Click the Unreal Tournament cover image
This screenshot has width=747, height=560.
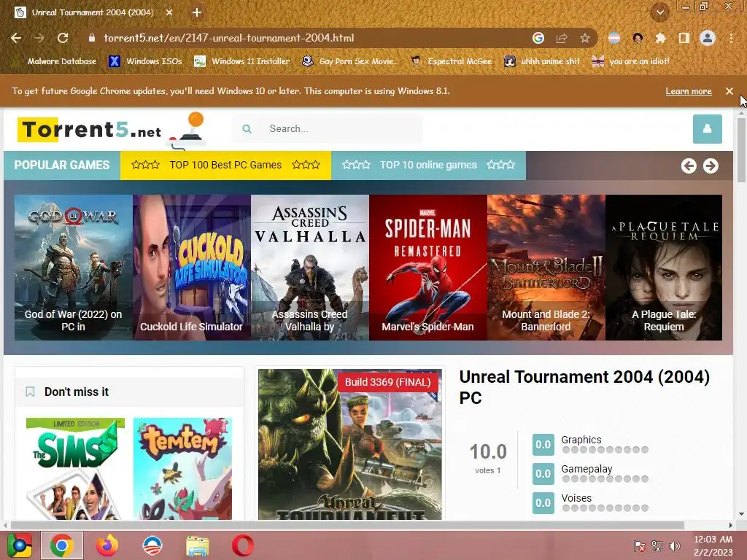click(349, 444)
